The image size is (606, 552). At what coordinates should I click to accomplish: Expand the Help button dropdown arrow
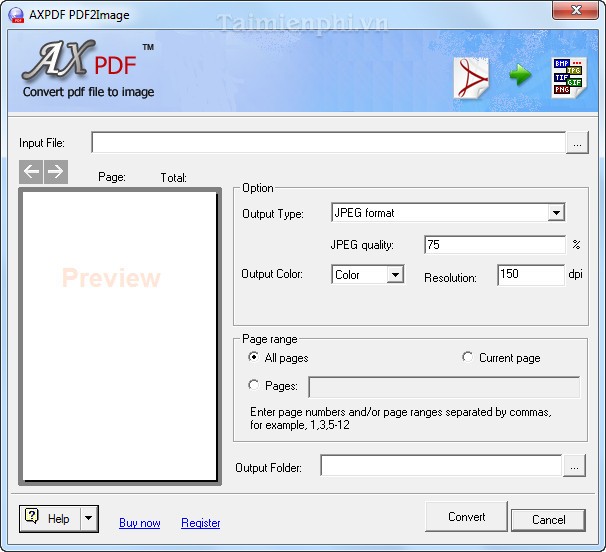(x=89, y=518)
